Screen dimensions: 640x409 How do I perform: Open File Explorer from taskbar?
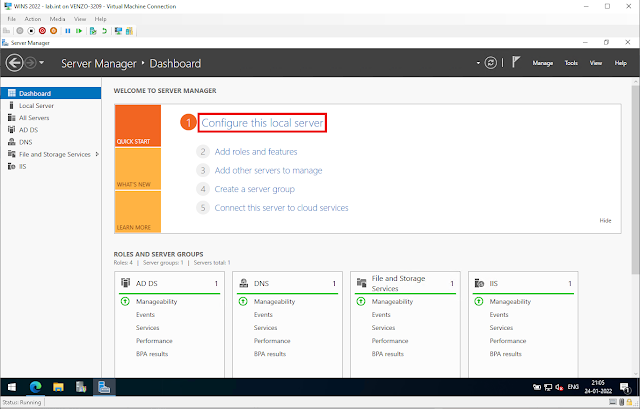pyautogui.click(x=58, y=387)
